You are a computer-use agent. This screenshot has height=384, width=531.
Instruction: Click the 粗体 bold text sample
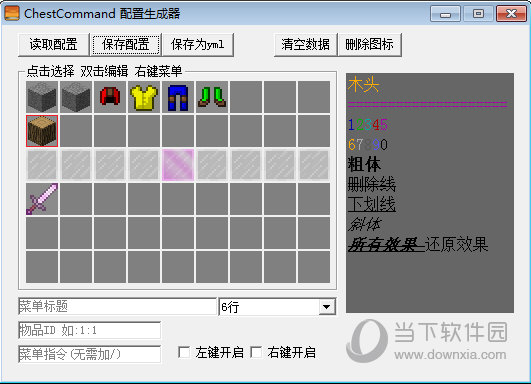tap(364, 165)
